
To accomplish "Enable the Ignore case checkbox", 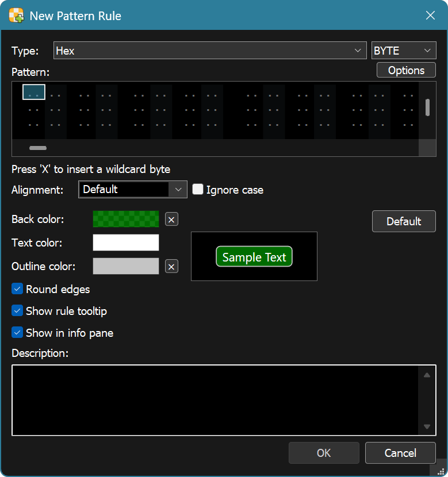I will coord(198,189).
